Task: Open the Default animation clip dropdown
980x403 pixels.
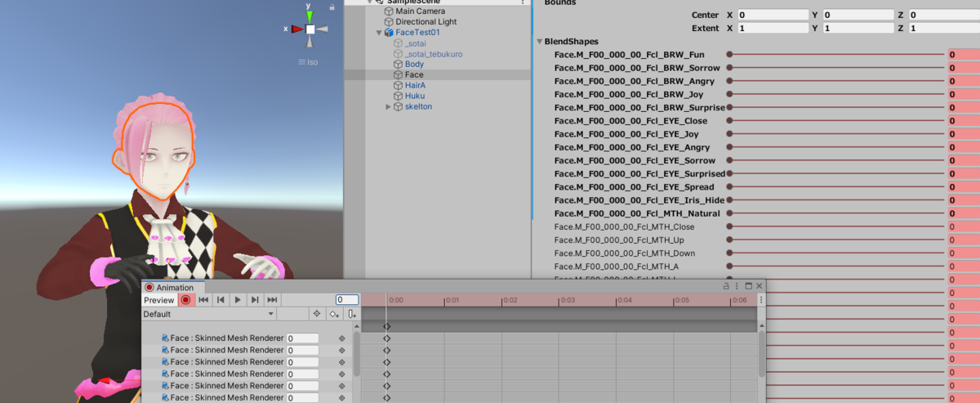Action: (209, 314)
